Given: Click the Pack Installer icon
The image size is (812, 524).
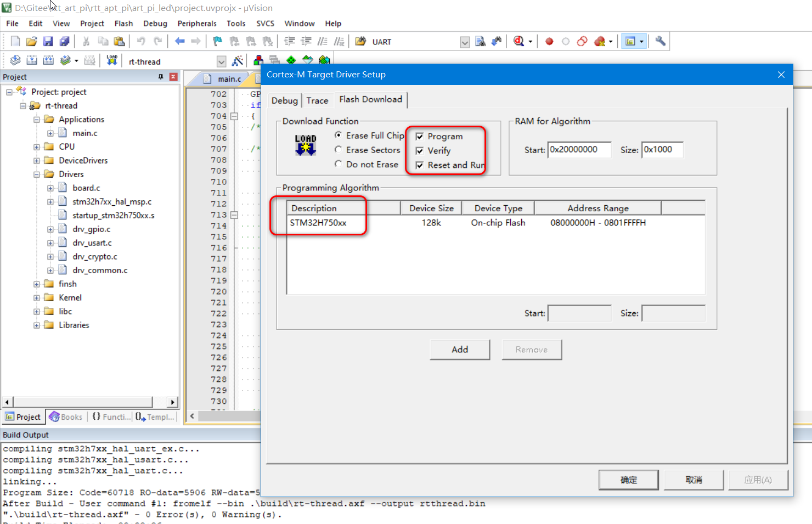Looking at the screenshot, I should point(324,60).
